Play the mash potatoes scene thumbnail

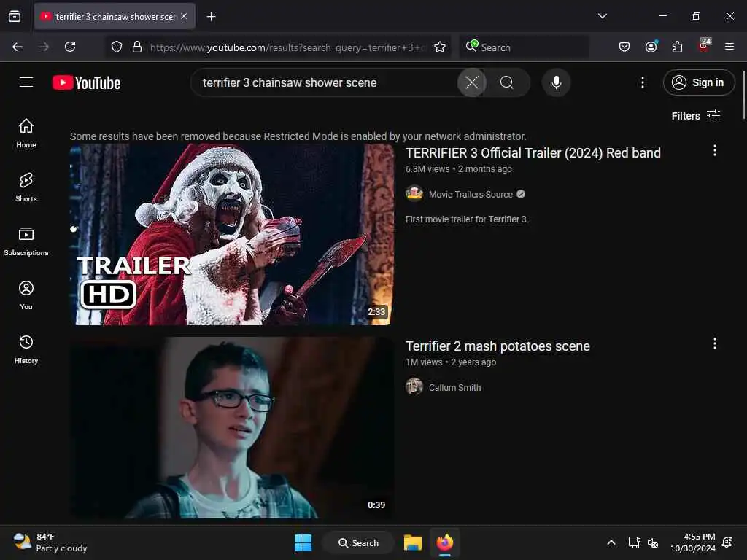[x=232, y=427]
